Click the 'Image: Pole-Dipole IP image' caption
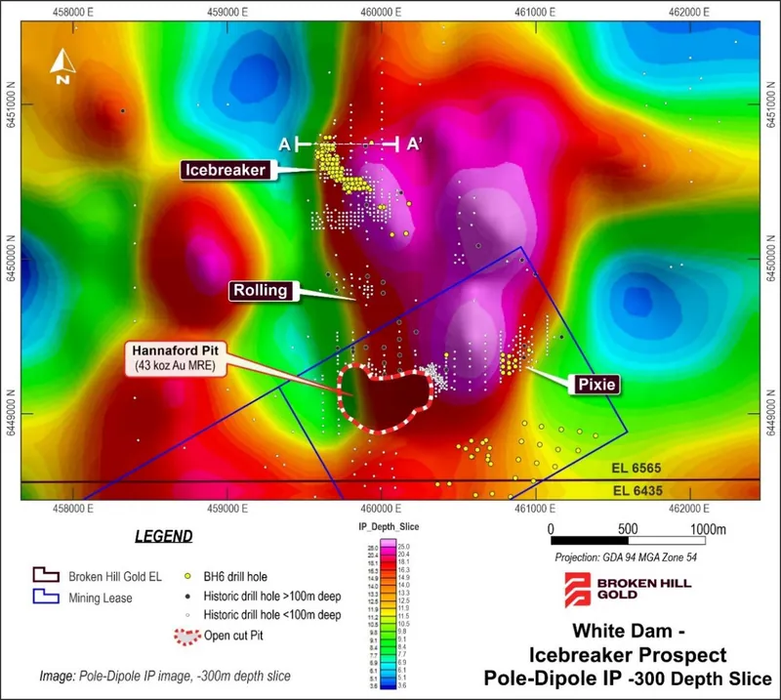Screen dimensions: 781x700 point(165,677)
